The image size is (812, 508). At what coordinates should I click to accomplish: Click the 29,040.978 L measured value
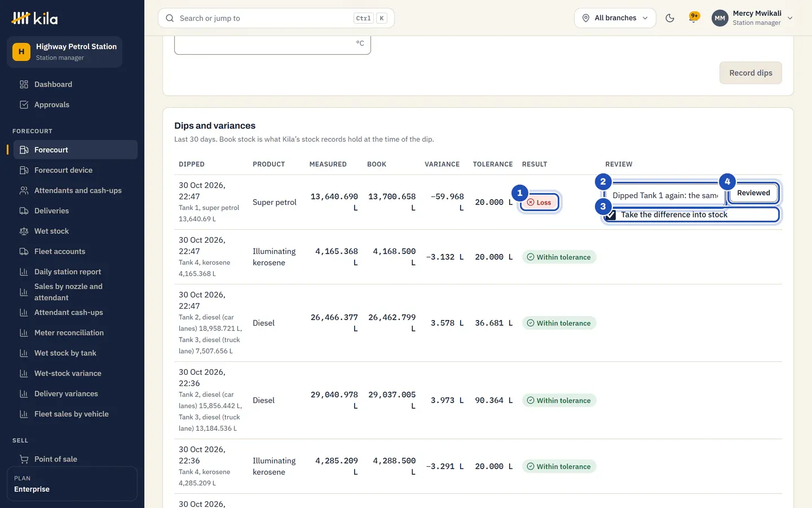tap(334, 400)
